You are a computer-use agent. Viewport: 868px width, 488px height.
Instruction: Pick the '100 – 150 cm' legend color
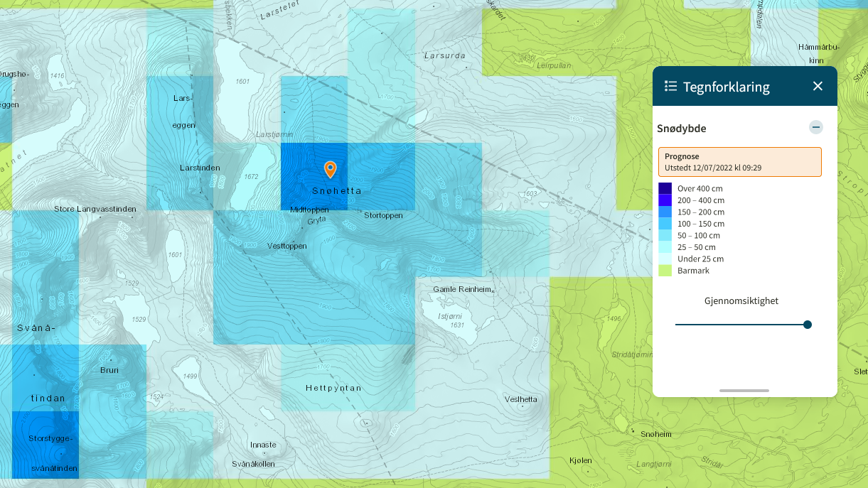[x=665, y=224]
